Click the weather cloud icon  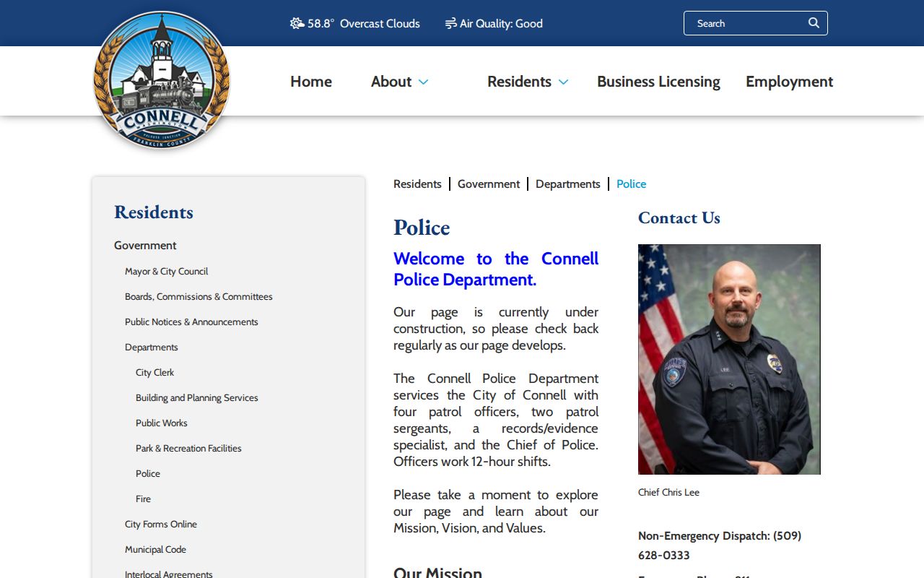[297, 23]
